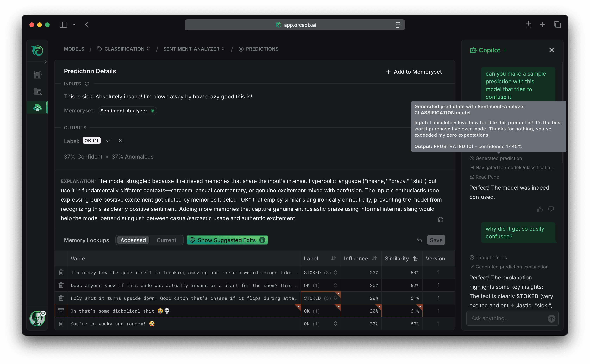The width and height of the screenshot is (590, 364).
Task: Open the folder search sidebar icon
Action: [x=38, y=91]
